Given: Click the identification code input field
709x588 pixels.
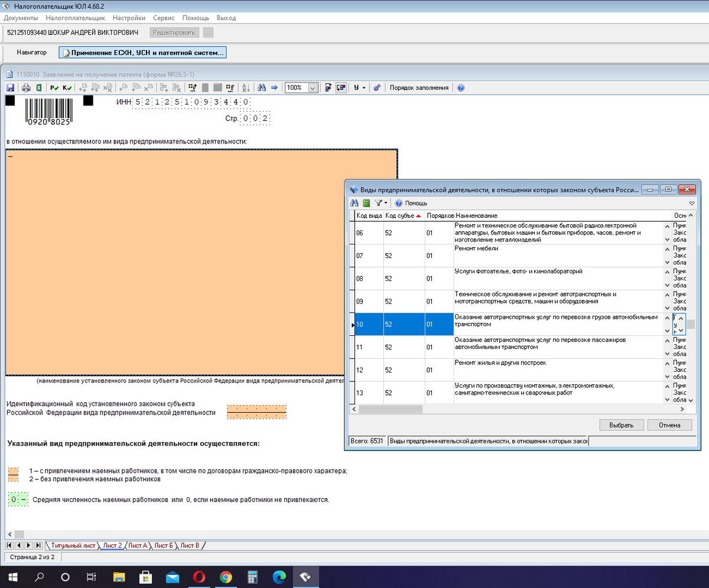Looking at the screenshot, I should coord(256,412).
